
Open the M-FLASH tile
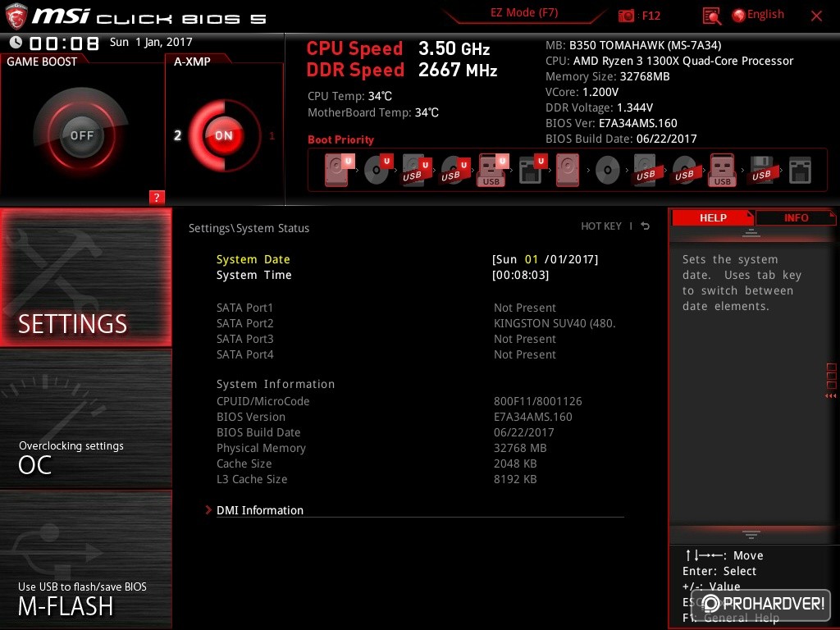point(85,559)
